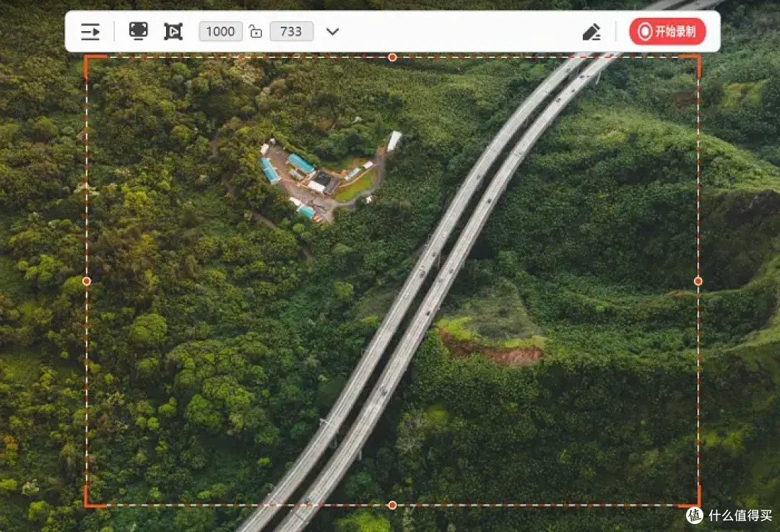Screen dimensions: 780x532
Task: Edit the width field showing 1000
Action: (220, 31)
